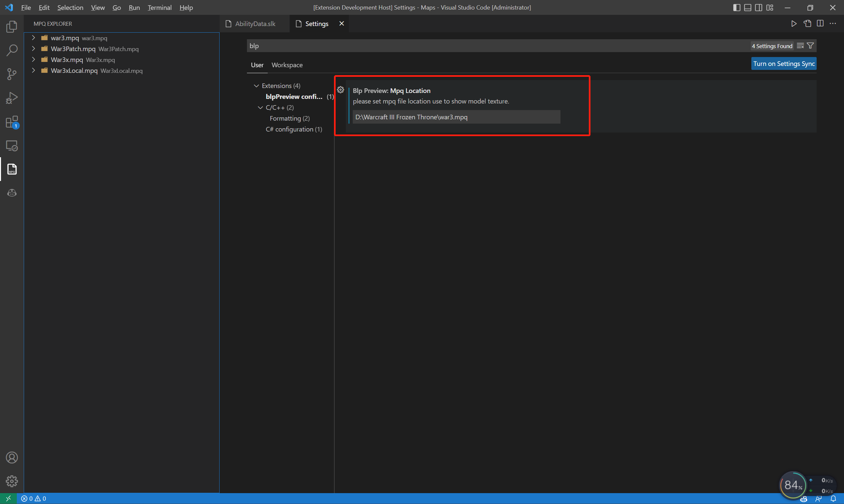
Task: Open errors and warnings count in status bar
Action: coord(34,499)
